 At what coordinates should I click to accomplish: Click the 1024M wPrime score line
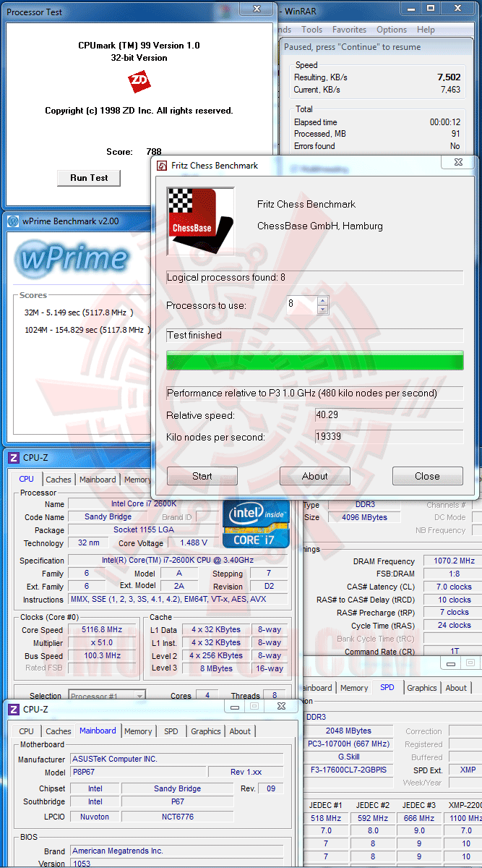(x=87, y=330)
